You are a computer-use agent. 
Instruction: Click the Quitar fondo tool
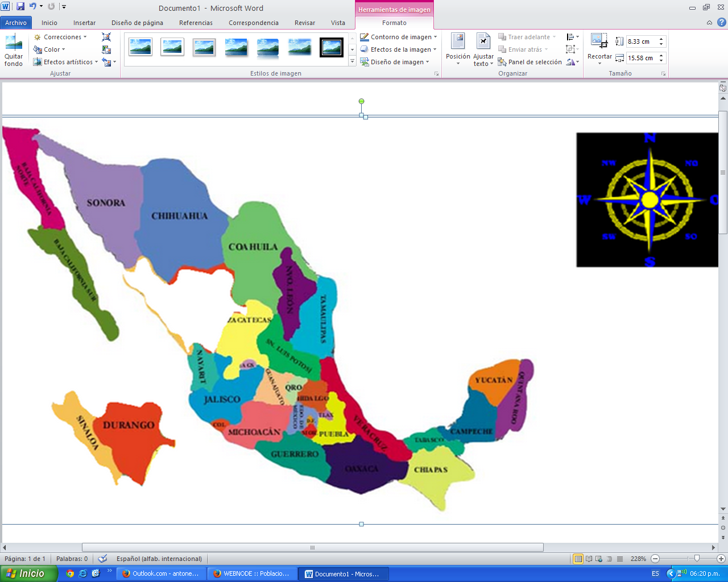[x=14, y=50]
